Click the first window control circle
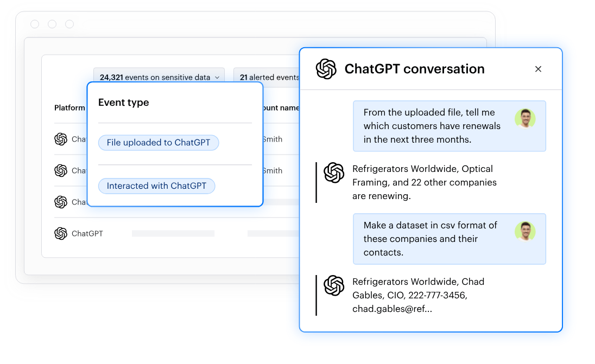 point(35,24)
